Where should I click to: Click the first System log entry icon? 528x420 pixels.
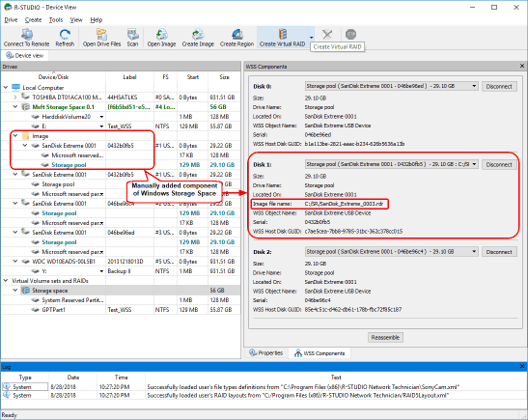[x=7, y=386]
